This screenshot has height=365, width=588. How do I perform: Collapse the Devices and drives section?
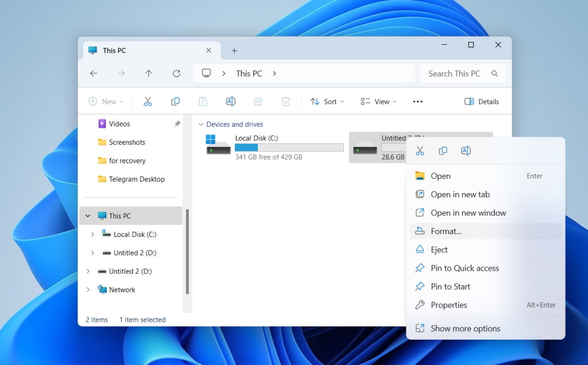point(200,124)
